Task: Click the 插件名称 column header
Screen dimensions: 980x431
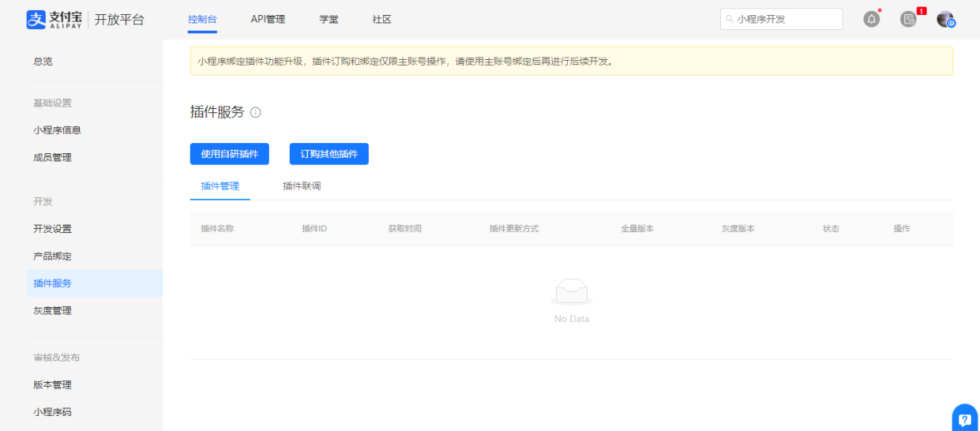Action: click(216, 229)
